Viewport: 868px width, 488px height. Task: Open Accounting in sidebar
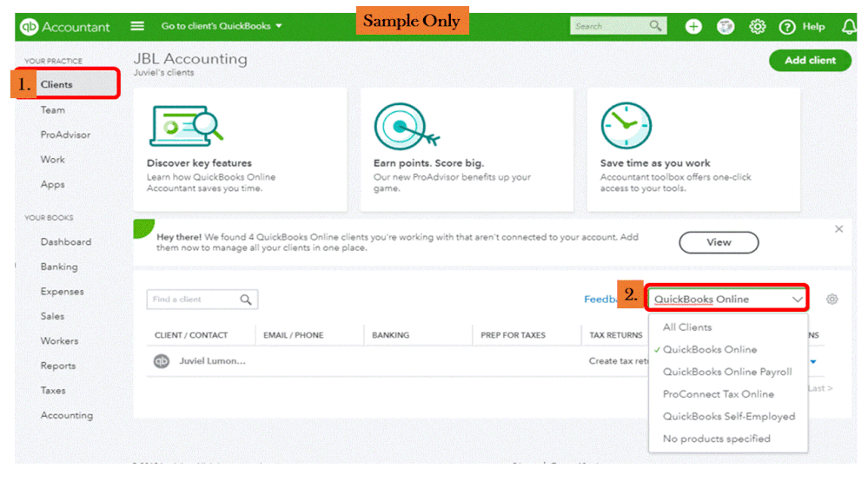(x=67, y=416)
